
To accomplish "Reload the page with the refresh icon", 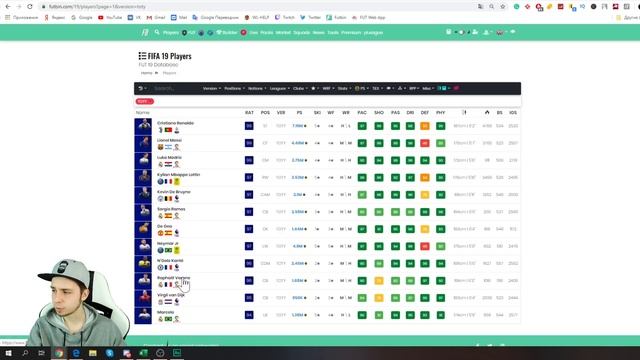I will pos(30,7).
